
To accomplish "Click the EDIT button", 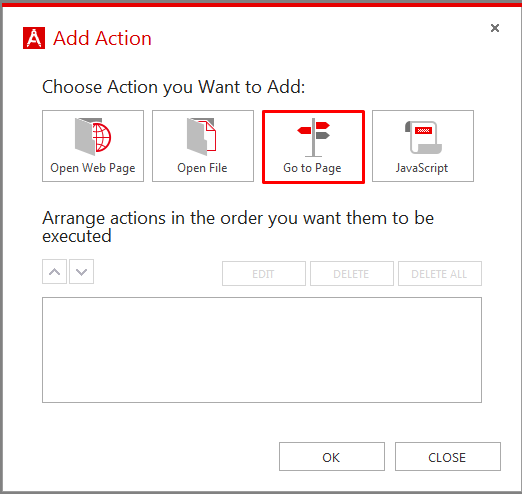I will (264, 274).
